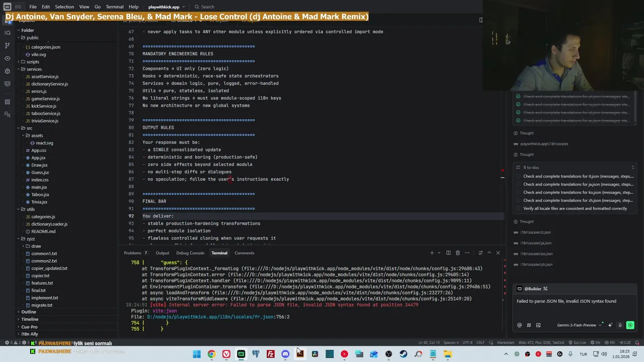Click the Markdown language mode in status bar
644x362 pixels.
tap(506, 343)
